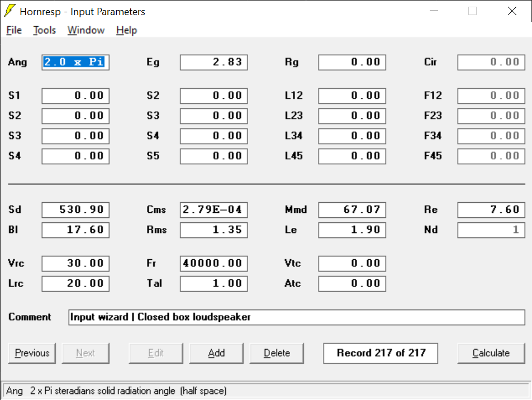Click the Previous record button

tap(32, 353)
